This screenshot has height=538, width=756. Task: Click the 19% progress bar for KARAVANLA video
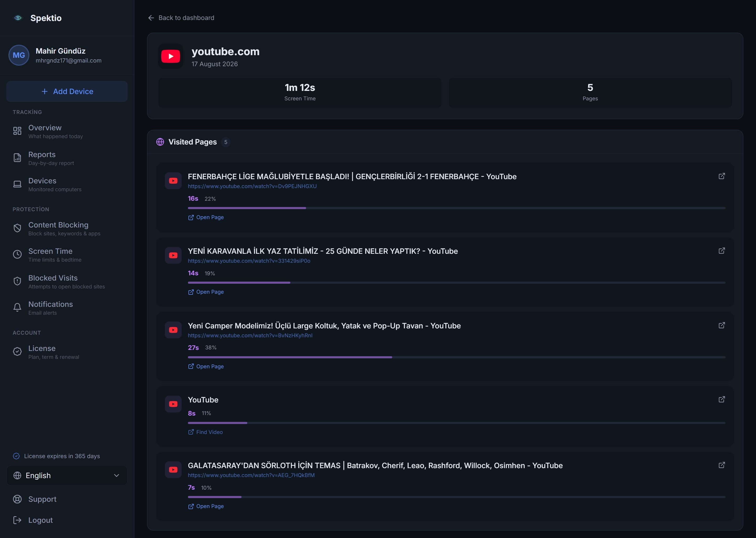457,283
